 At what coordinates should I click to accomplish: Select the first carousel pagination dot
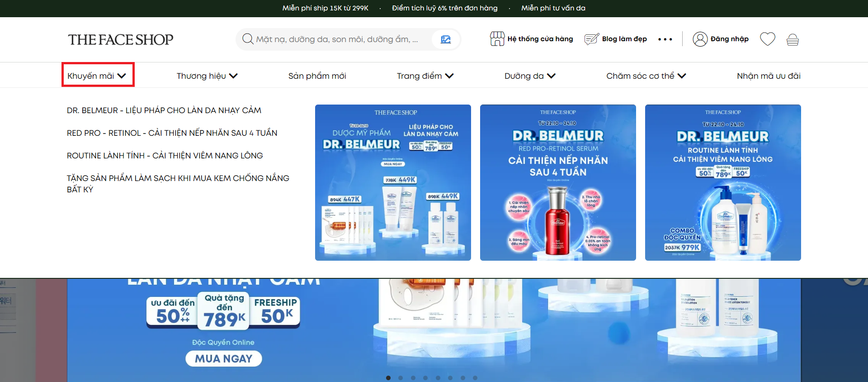click(x=388, y=378)
